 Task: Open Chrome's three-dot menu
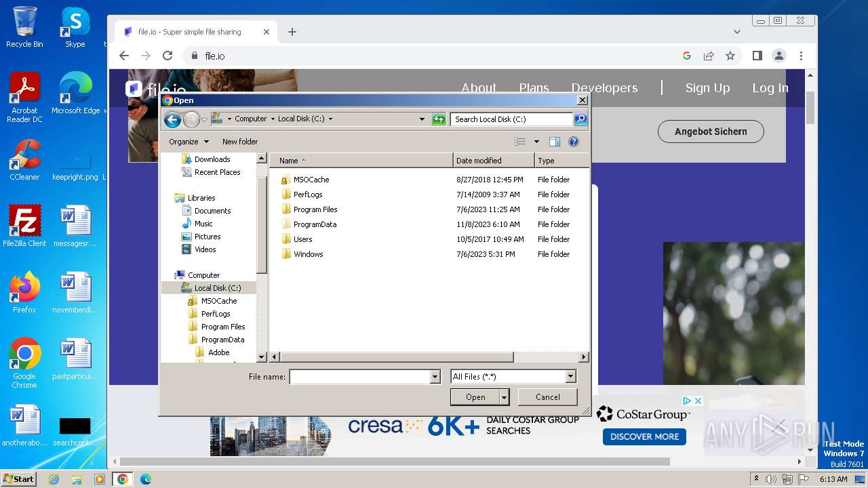[x=801, y=56]
